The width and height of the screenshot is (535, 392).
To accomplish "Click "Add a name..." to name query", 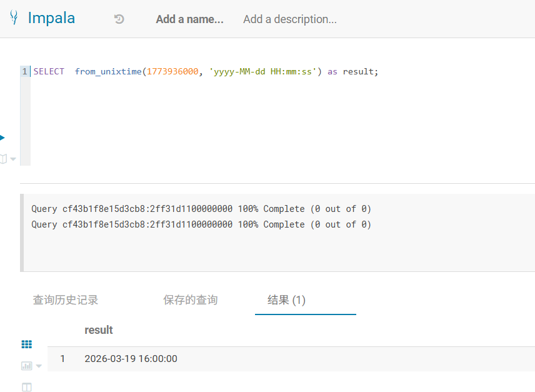I will (x=189, y=19).
